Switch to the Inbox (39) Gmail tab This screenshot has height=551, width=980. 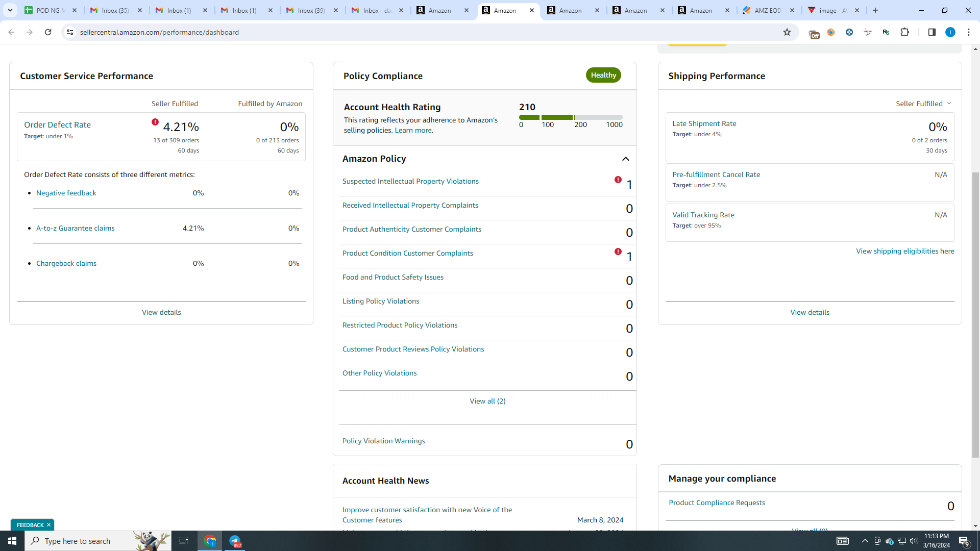click(312, 10)
